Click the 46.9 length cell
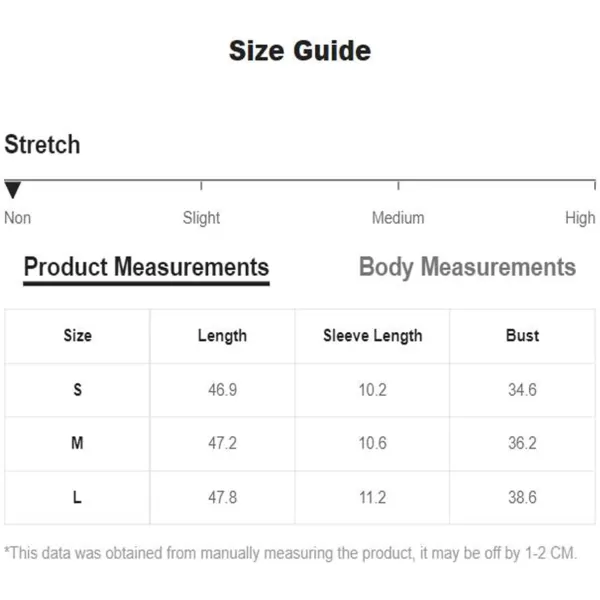 (222, 390)
